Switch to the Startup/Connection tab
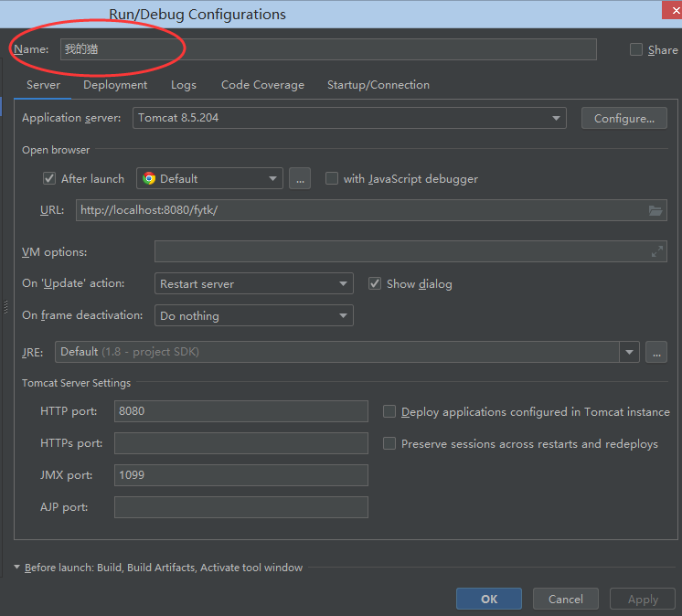The image size is (682, 616). [378, 85]
